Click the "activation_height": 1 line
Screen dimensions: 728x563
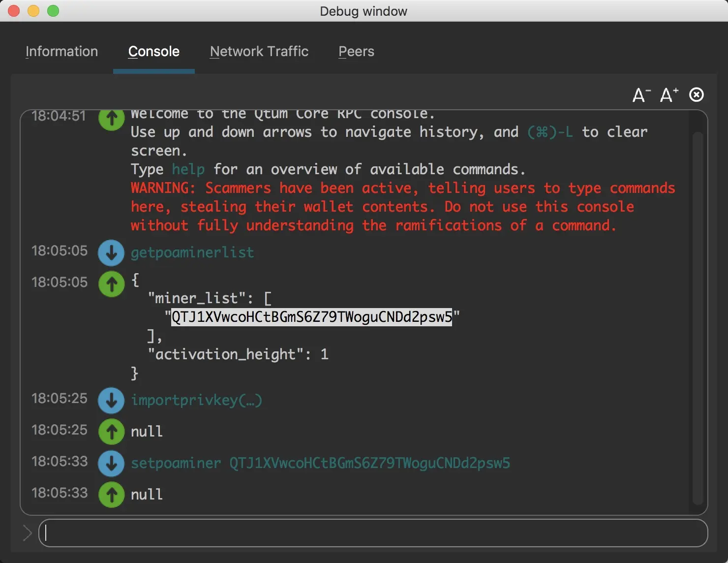(x=238, y=354)
